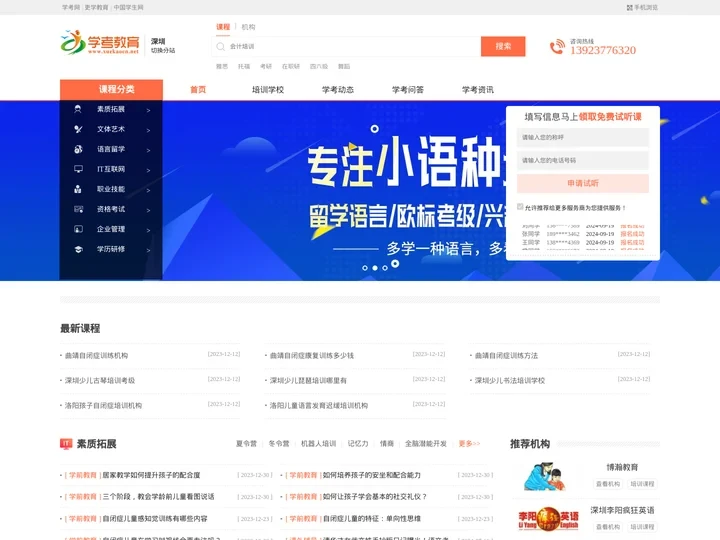Click the 文体艺术 sidebar category icon
The height and width of the screenshot is (540, 720).
click(78, 129)
